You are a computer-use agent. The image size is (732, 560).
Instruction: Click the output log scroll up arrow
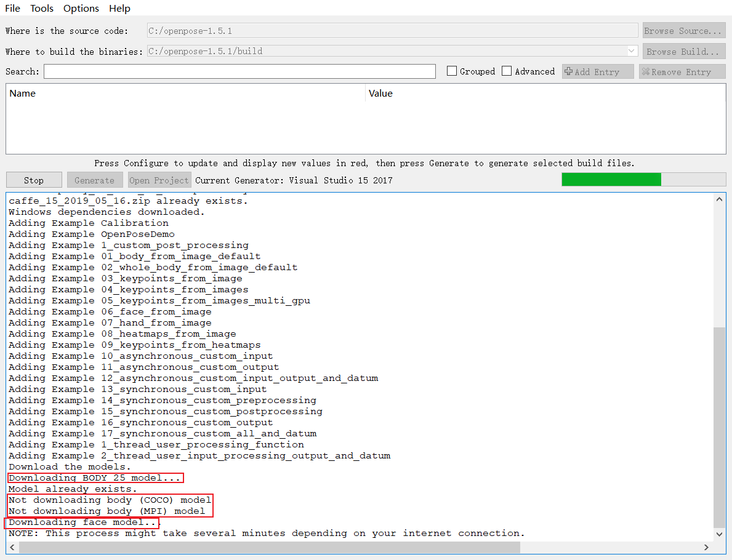720,199
